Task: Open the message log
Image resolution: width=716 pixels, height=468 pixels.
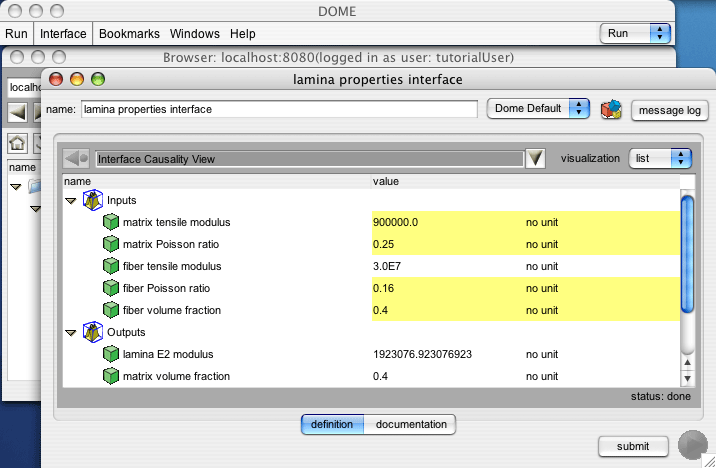Action: (669, 110)
